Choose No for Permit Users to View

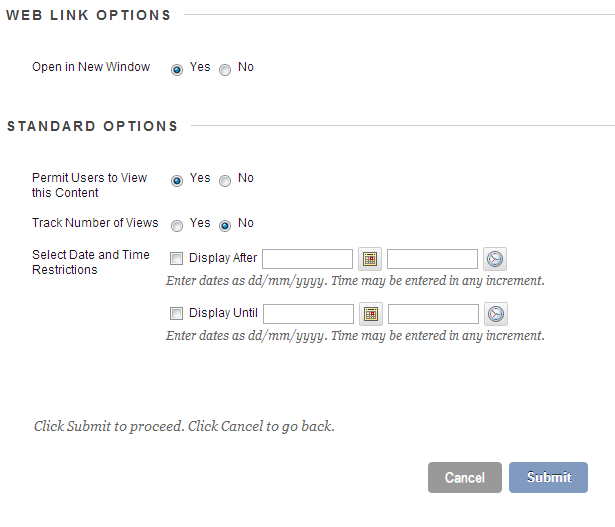point(225,180)
